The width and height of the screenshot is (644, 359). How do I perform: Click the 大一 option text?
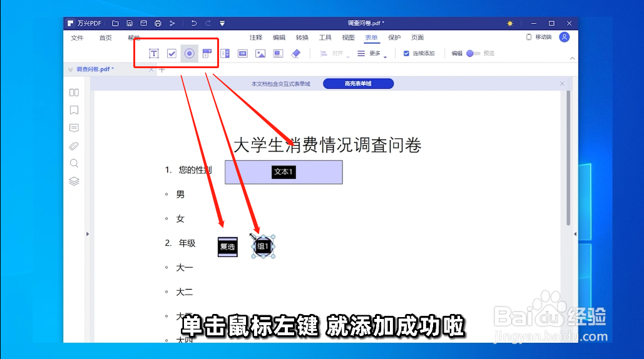point(185,268)
